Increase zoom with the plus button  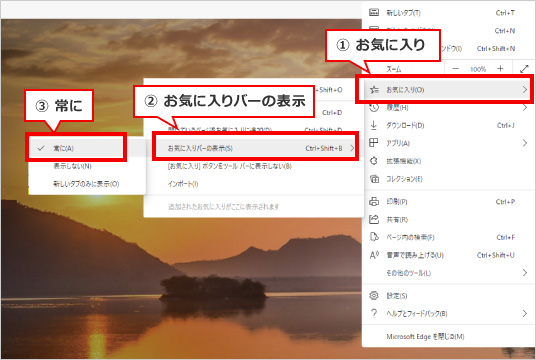tap(500, 69)
